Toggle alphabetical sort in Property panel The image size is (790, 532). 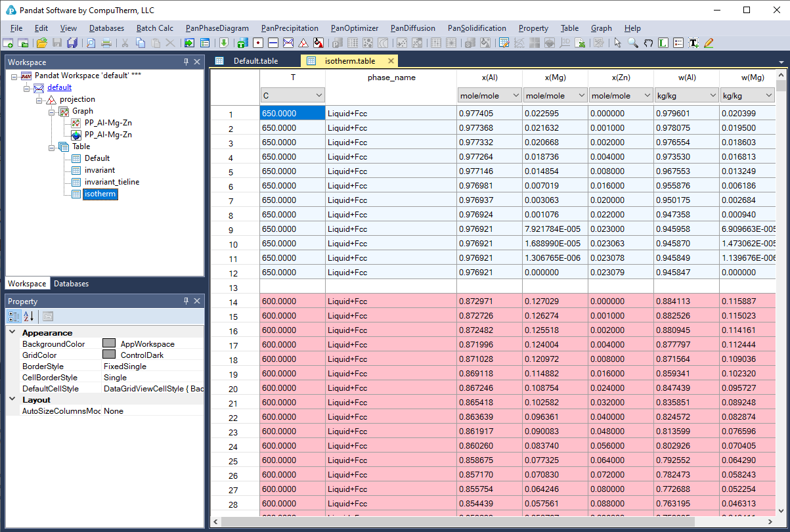[x=29, y=316]
